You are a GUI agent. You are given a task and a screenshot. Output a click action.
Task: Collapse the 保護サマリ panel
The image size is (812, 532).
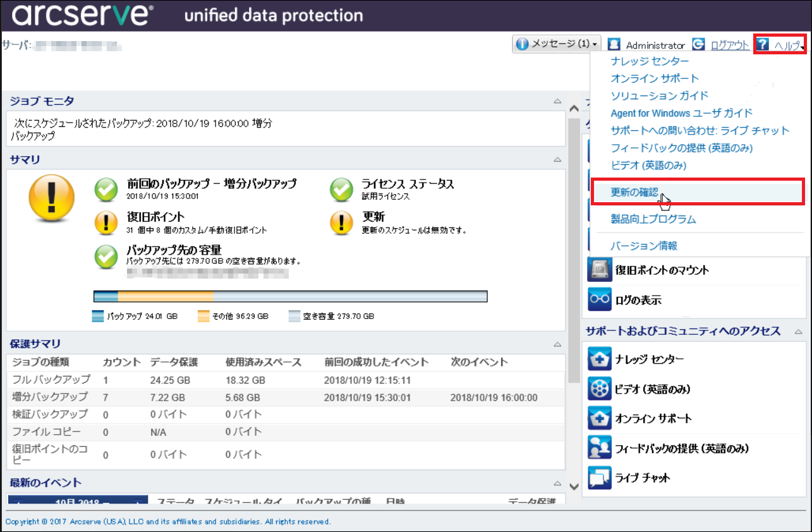[x=557, y=344]
